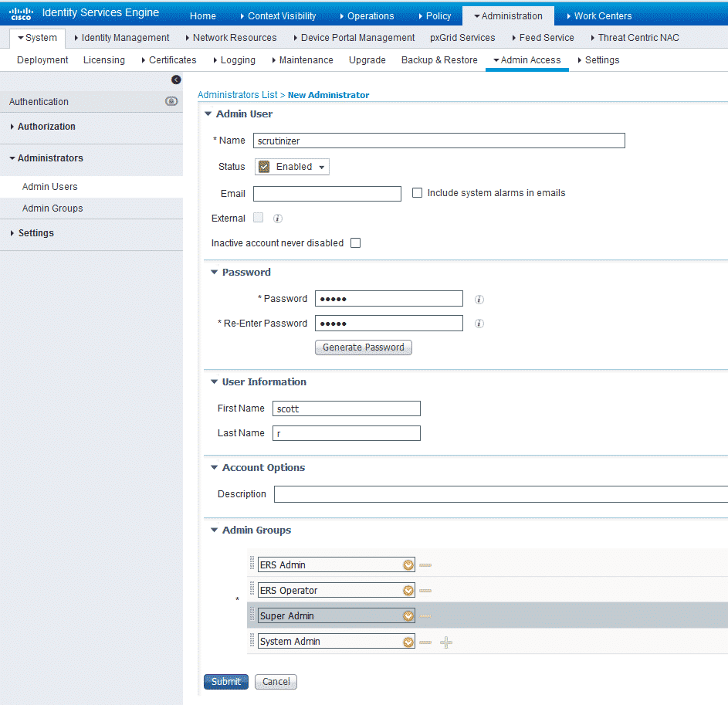Open the Identity Management submenu
This screenshot has width=728, height=705.
click(122, 38)
